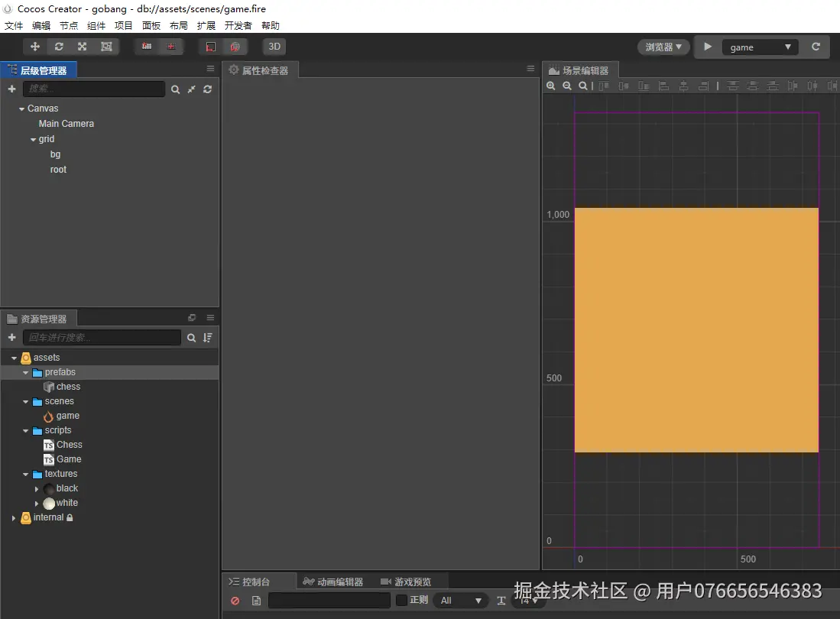Click the add node plus button in hierarchy
The height and width of the screenshot is (619, 840).
click(x=11, y=89)
